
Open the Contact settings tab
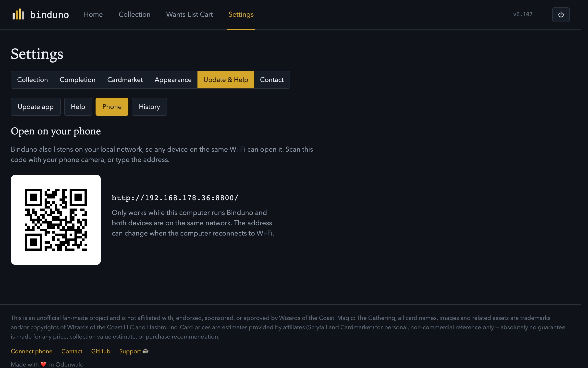tap(272, 80)
